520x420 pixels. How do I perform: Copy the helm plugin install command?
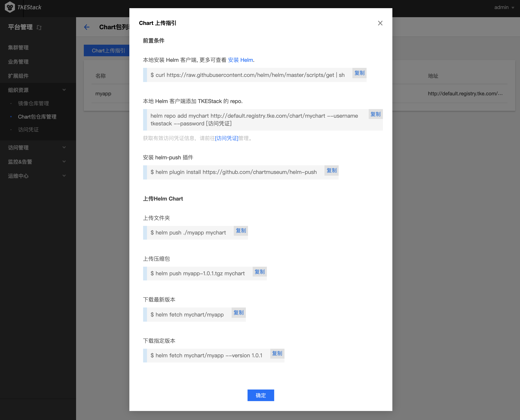pos(331,170)
